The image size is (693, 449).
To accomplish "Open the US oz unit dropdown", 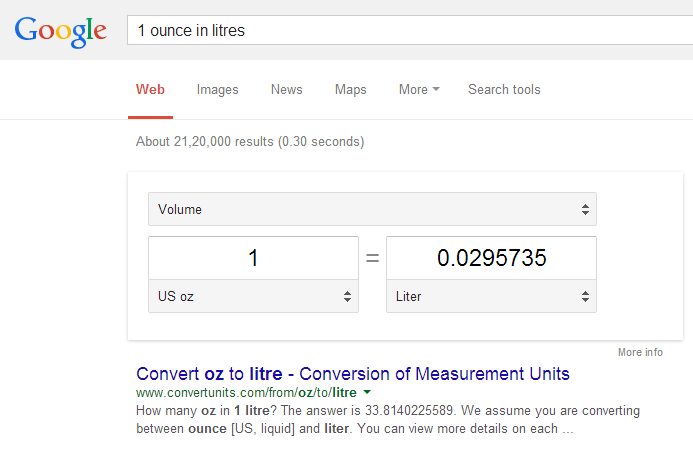I will (x=253, y=296).
